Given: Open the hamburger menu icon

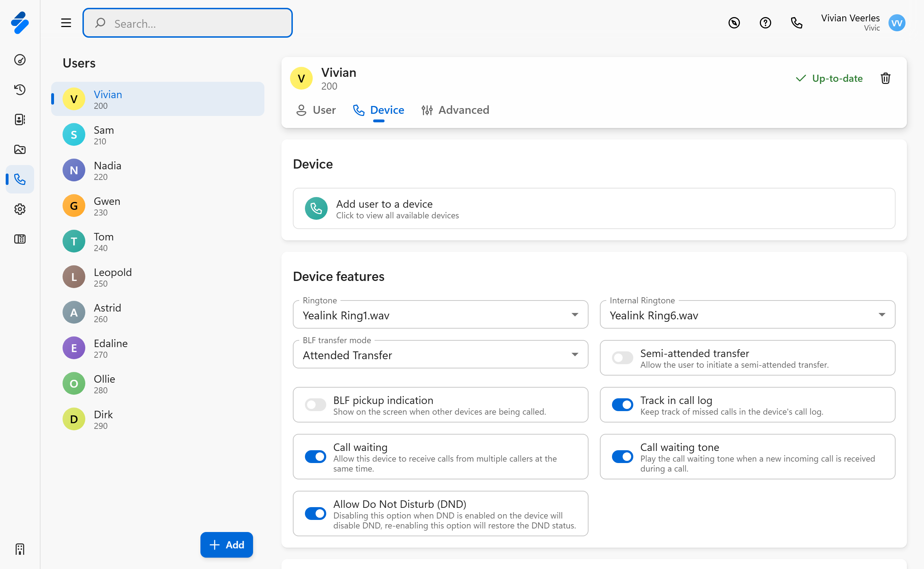Looking at the screenshot, I should 66,23.
